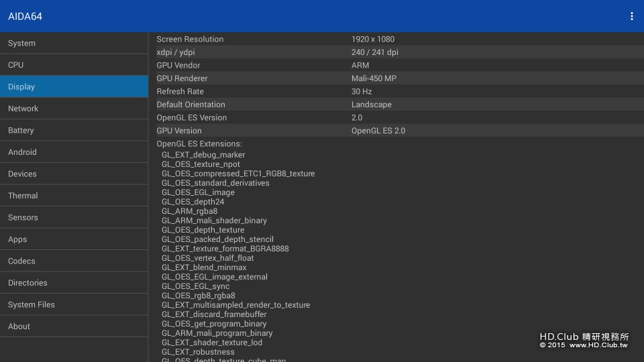644x362 pixels.
Task: Select GL_EXT_debug_marker extension entry
Action: point(203,155)
